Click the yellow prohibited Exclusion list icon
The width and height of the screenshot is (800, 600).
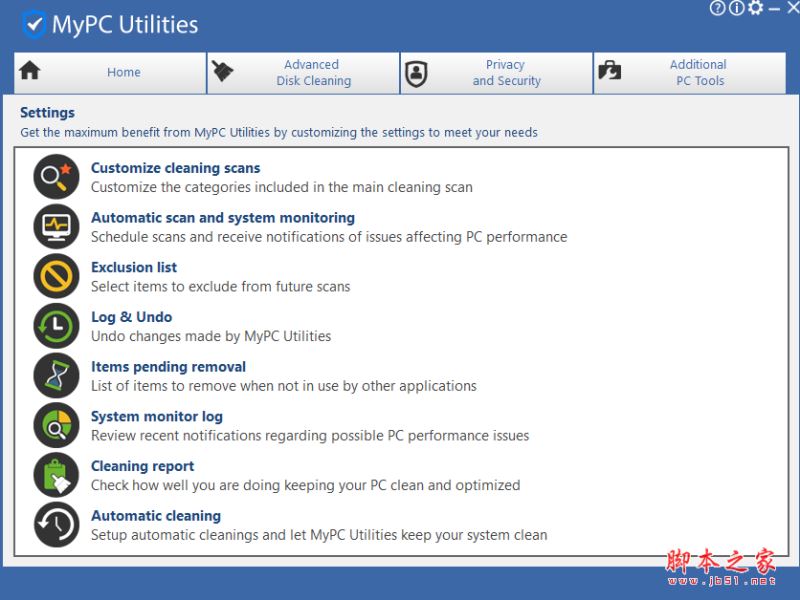coord(57,276)
